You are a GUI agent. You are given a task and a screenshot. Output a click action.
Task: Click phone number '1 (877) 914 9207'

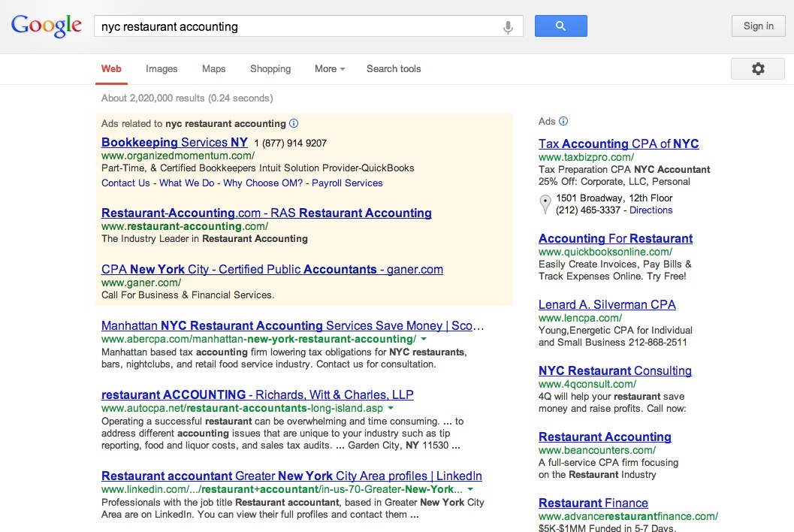click(x=290, y=144)
